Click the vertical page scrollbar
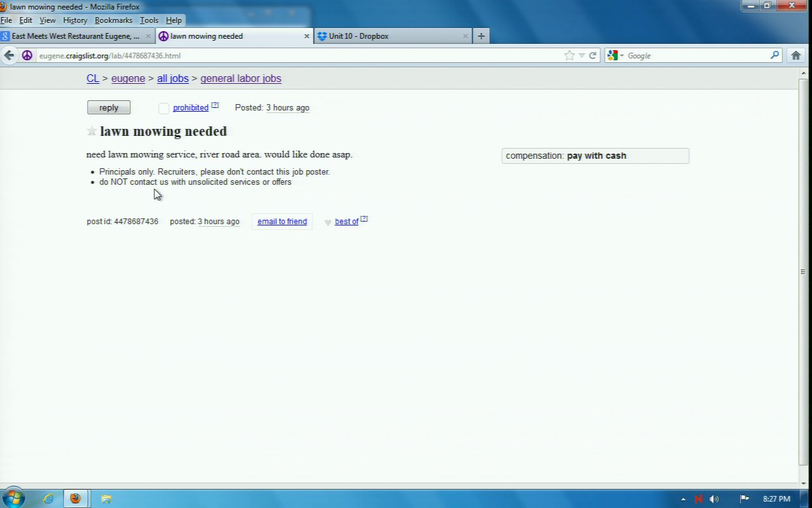Viewport: 812px width, 508px height. point(803,272)
